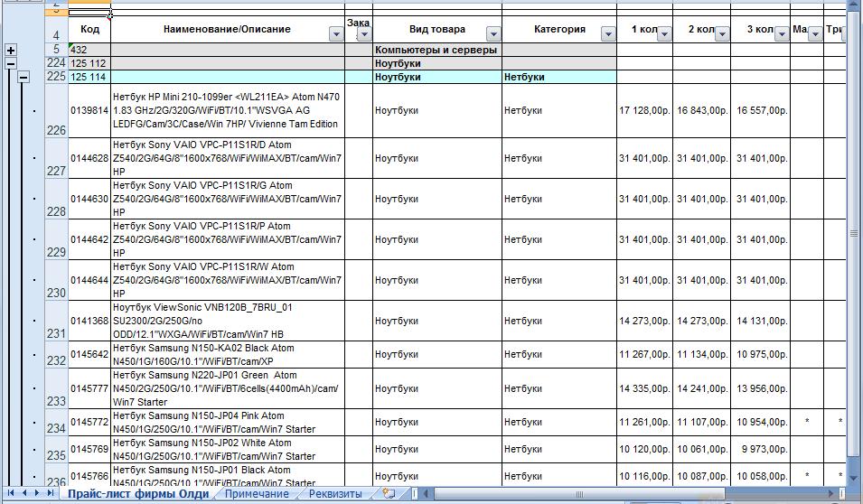Collapse inner outline group at row 225
Screen dimensions: 863x504
(x=23, y=77)
